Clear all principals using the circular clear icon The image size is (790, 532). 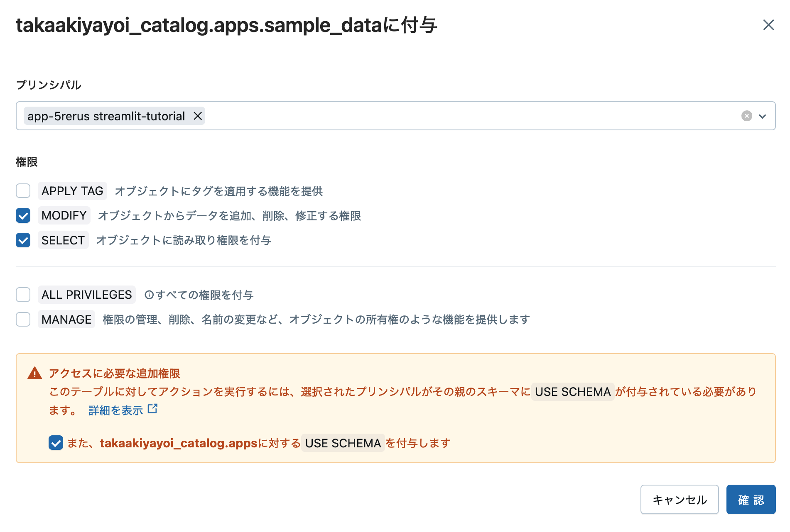pos(746,116)
